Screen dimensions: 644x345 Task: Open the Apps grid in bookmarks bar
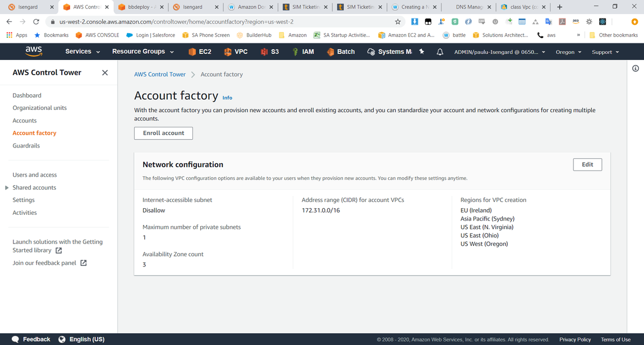click(x=17, y=35)
